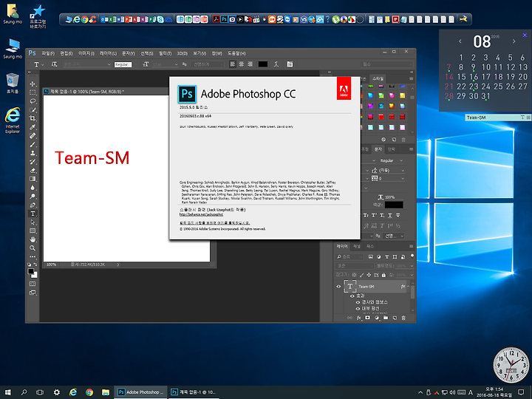Delete style with Styles panel trash icon
This screenshot has height=399, width=532.
(403, 140)
